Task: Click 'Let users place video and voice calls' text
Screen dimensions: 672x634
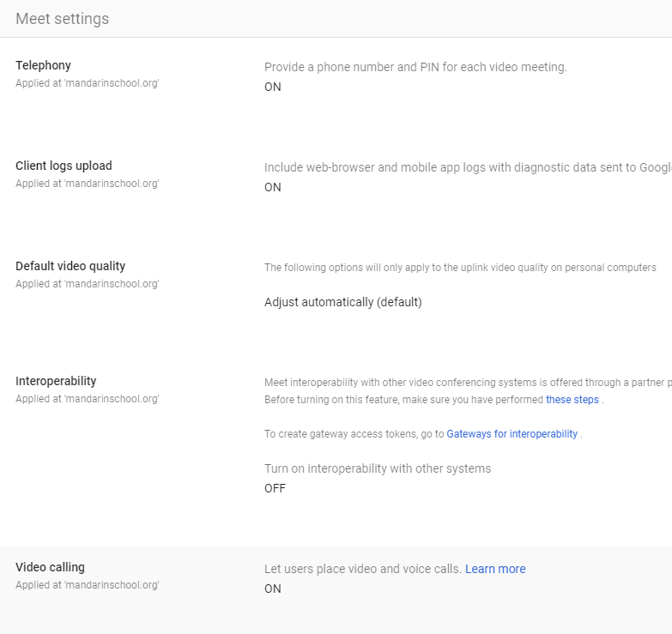Action: 362,569
